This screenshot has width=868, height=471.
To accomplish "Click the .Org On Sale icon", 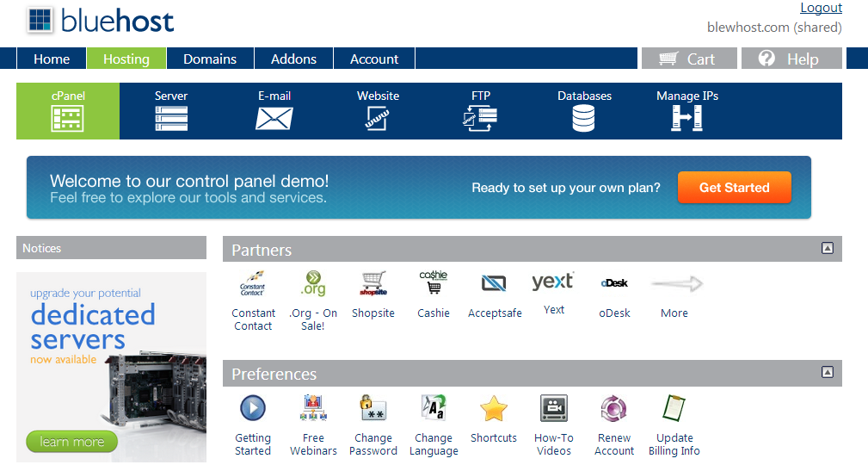I will point(313,283).
